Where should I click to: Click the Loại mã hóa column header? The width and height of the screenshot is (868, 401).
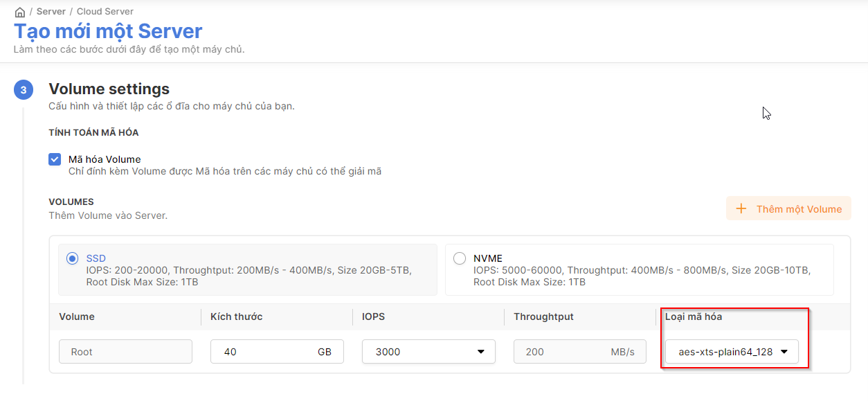[x=693, y=317]
